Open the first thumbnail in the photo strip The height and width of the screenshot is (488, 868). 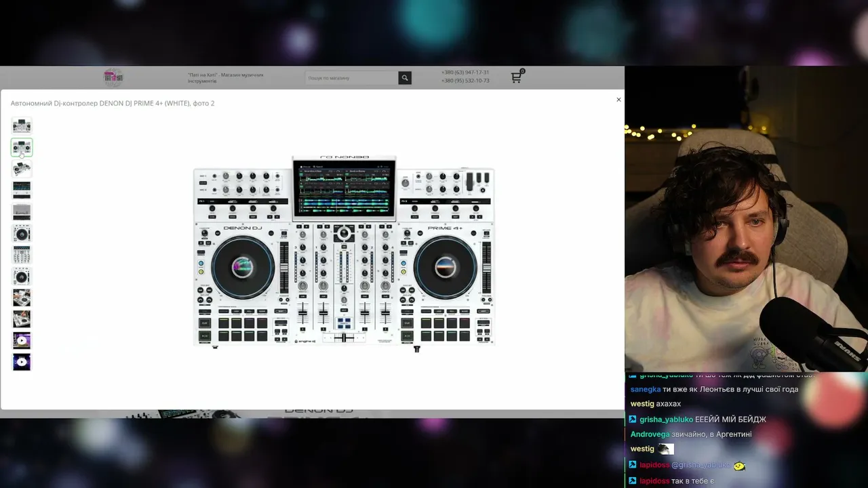click(x=22, y=125)
